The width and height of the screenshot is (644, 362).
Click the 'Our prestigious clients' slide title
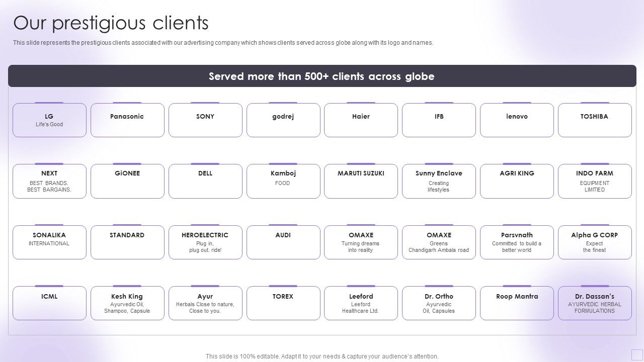click(111, 23)
